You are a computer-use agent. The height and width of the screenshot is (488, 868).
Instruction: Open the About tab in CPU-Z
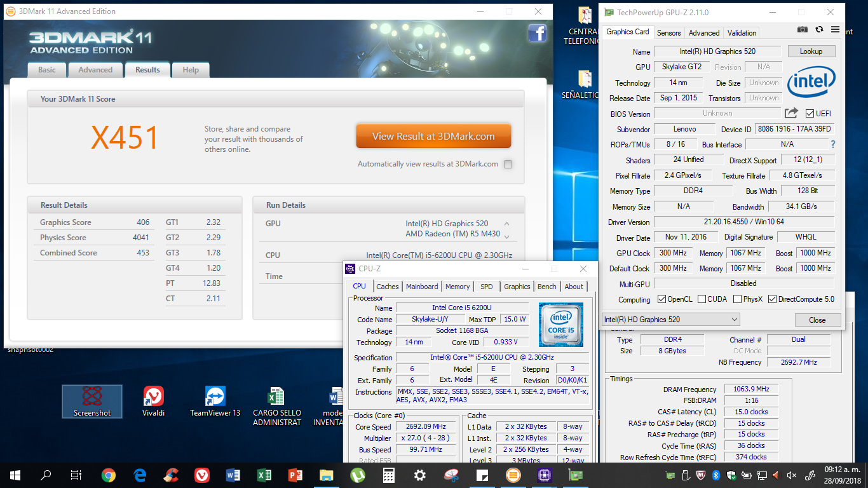574,287
